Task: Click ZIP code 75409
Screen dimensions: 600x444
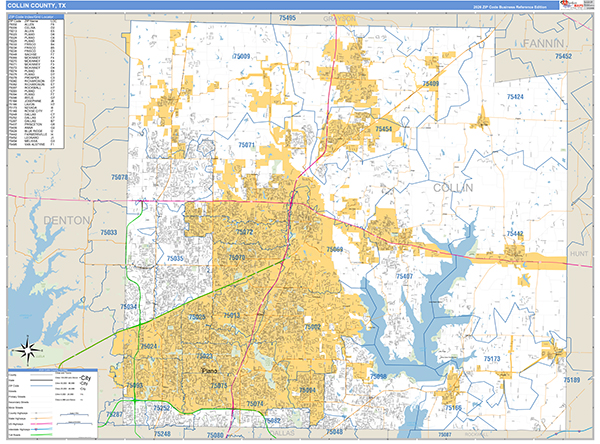Action: [x=430, y=83]
